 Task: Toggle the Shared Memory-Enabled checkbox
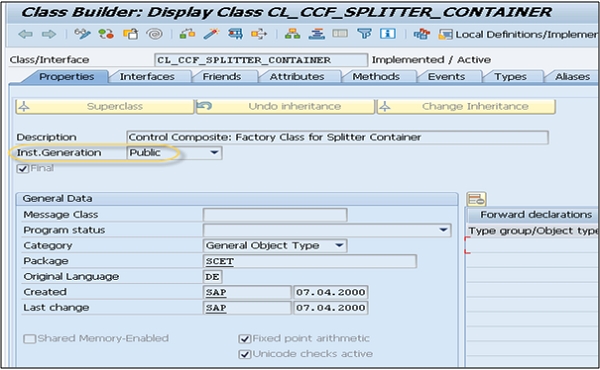pyautogui.click(x=29, y=339)
